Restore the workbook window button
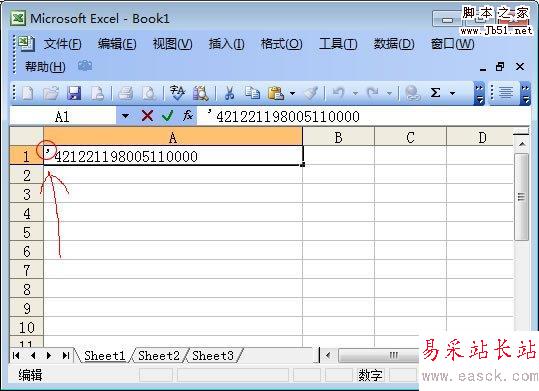The height and width of the screenshot is (391, 539). 500,66
